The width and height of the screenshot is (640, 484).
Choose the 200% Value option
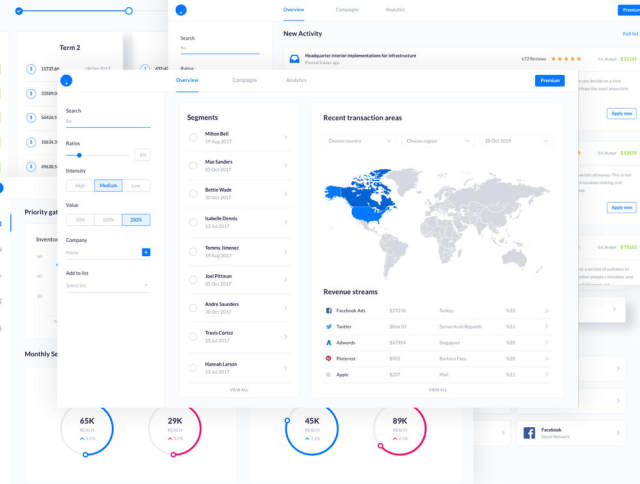(x=136, y=220)
